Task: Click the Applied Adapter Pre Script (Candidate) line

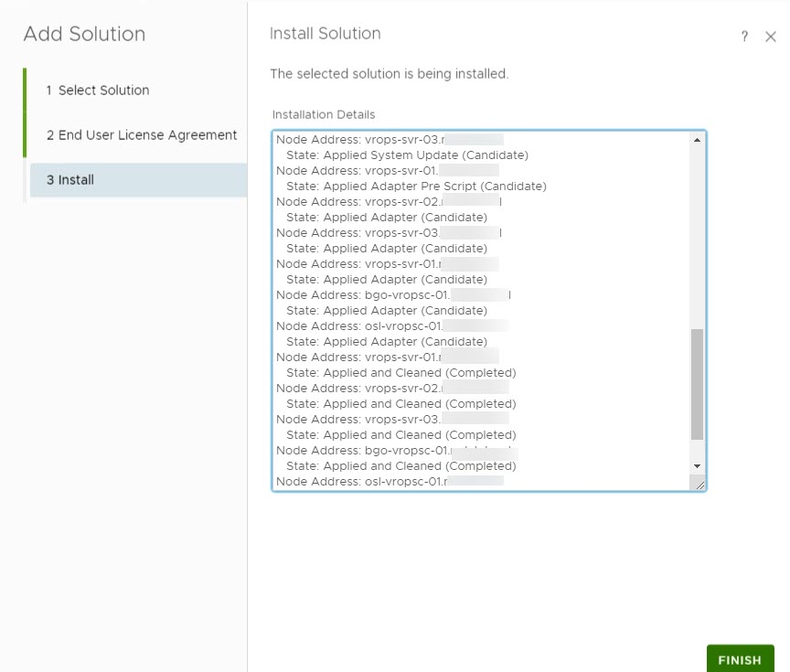Action: click(416, 187)
